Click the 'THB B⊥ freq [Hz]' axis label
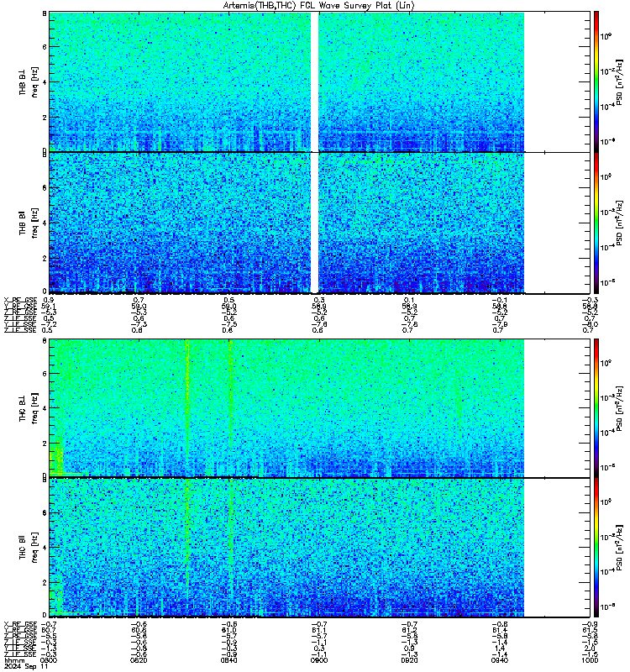Image resolution: width=630 pixels, height=672 pixels. click(29, 81)
